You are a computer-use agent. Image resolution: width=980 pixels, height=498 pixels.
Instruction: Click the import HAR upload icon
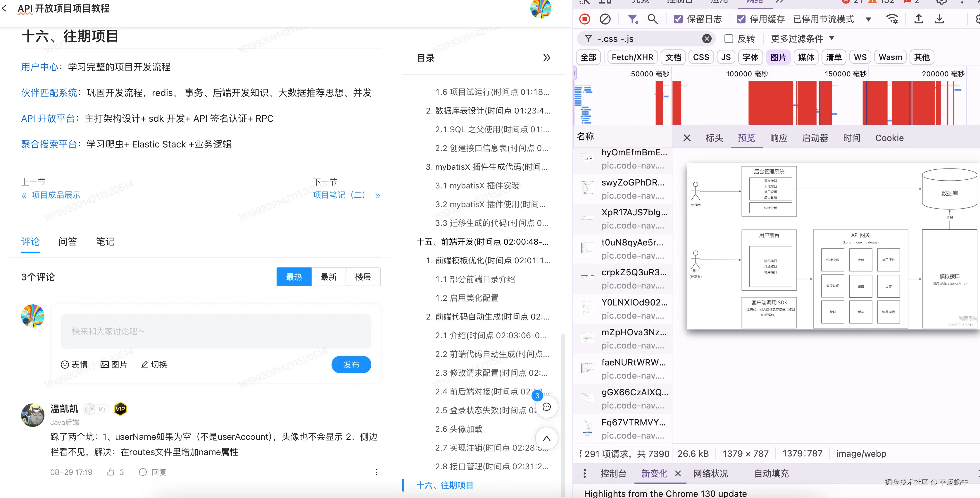(x=918, y=19)
